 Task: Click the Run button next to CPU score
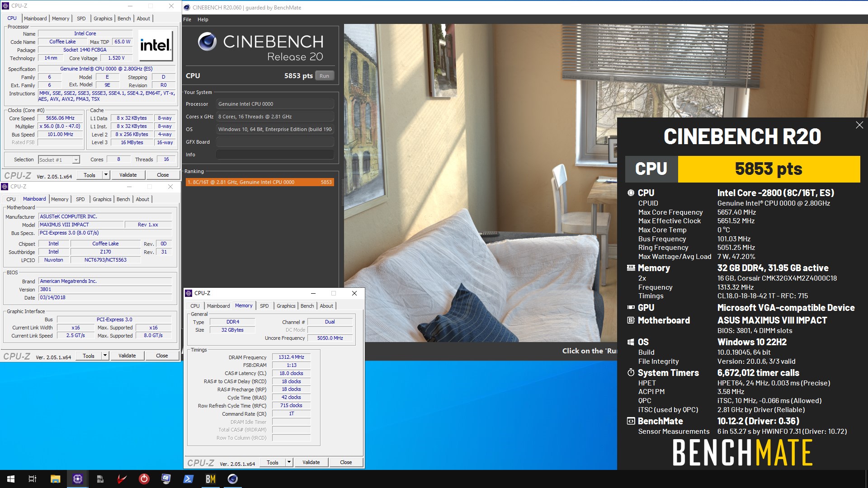coord(325,76)
